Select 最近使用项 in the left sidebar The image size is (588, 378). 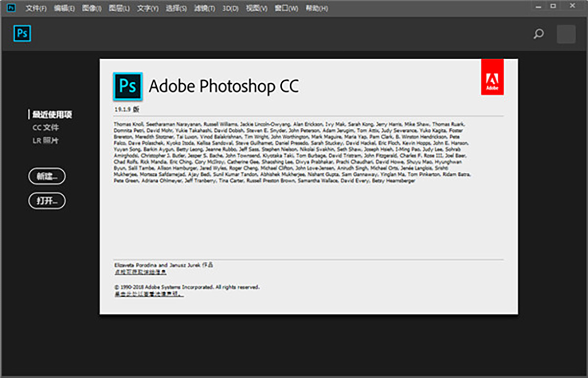(x=52, y=115)
